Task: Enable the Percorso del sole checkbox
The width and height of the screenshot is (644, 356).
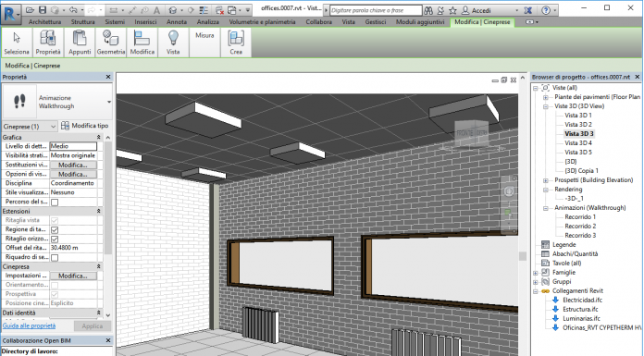Action: [x=55, y=202]
